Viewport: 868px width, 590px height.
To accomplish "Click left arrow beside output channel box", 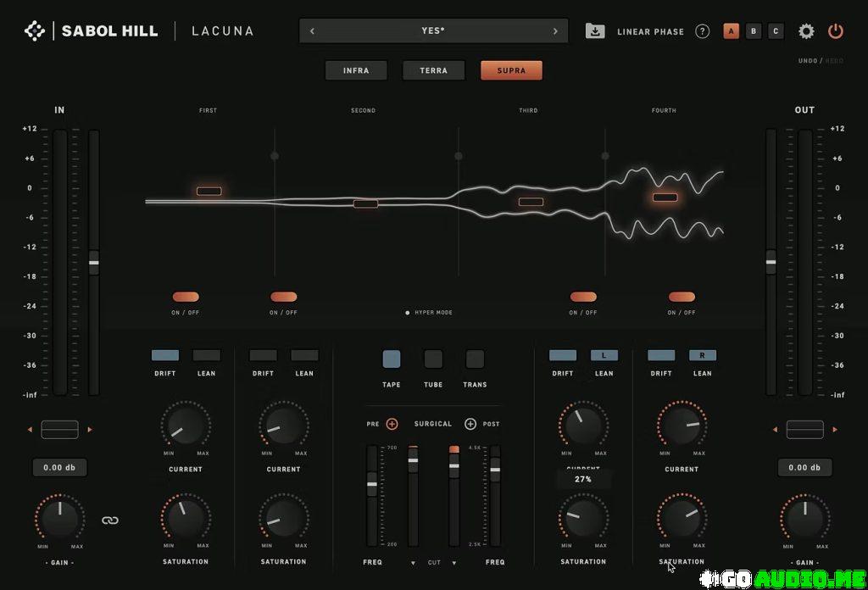I will click(x=775, y=430).
